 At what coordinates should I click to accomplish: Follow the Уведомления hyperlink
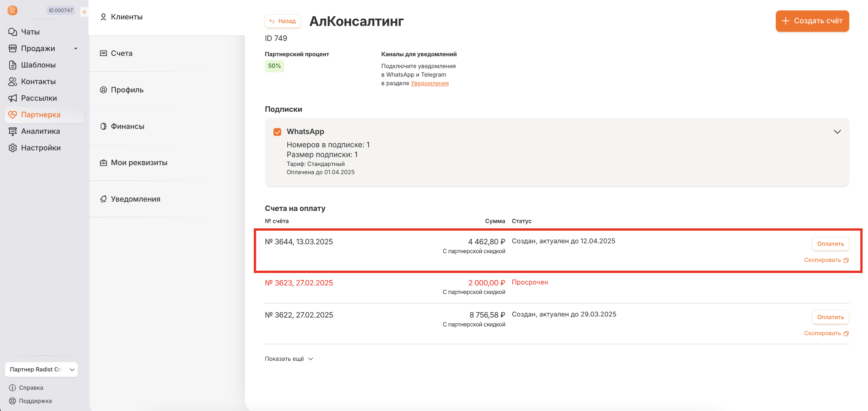[429, 83]
